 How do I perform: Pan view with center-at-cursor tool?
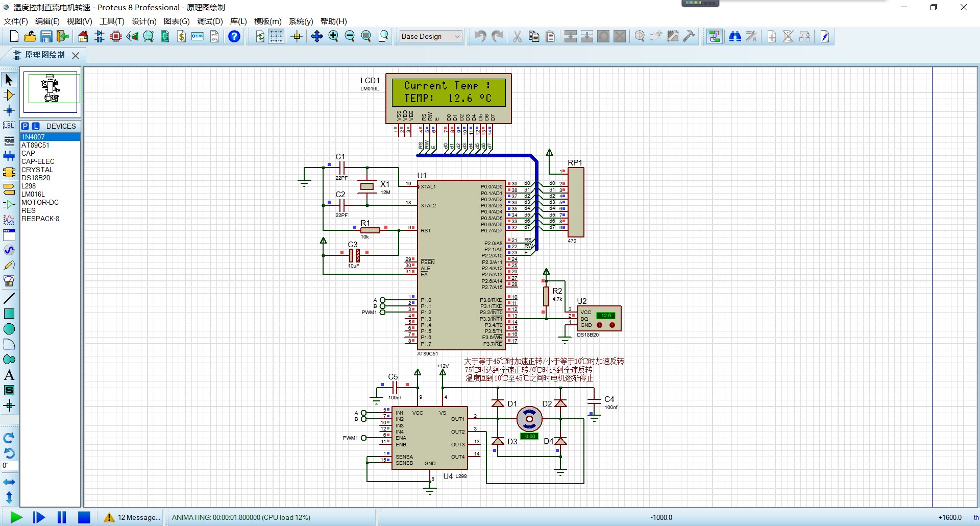tap(317, 36)
